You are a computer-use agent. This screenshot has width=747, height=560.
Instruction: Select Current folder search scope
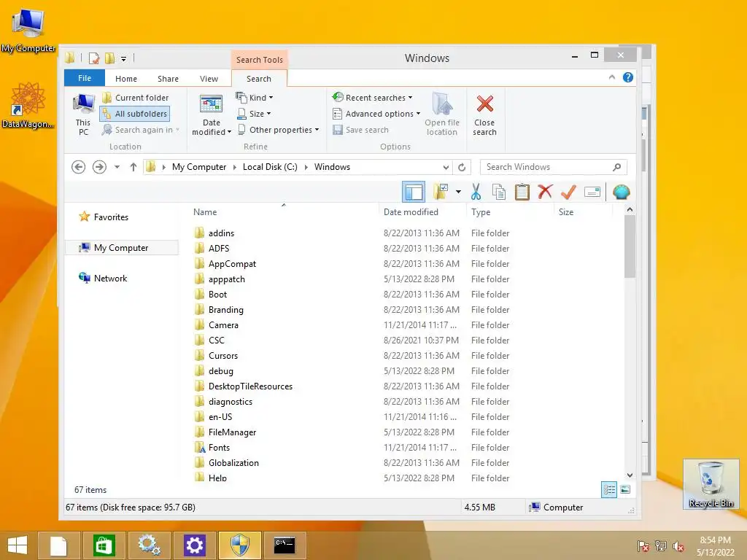[x=136, y=98]
